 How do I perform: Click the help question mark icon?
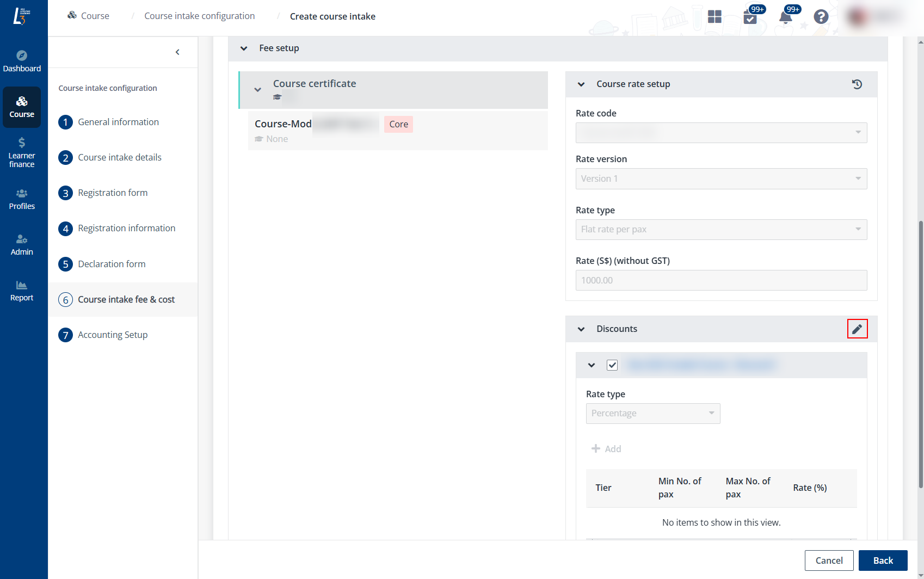pyautogui.click(x=821, y=17)
